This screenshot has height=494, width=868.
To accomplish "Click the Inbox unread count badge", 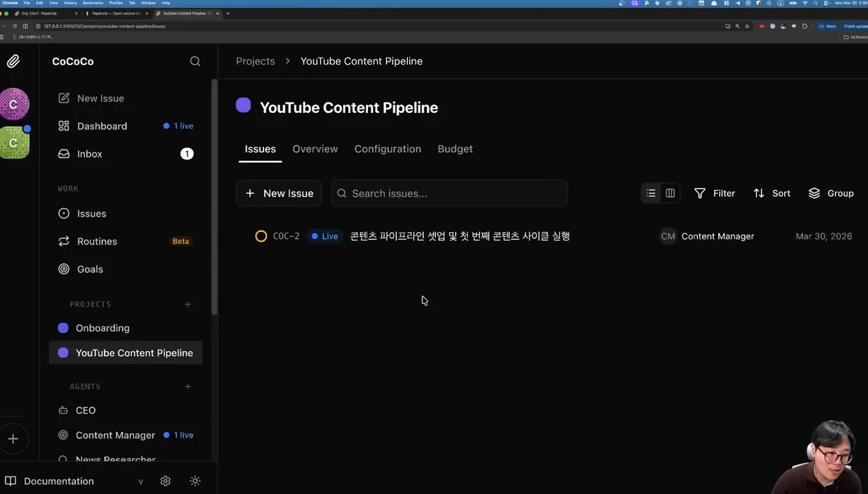I will [187, 154].
